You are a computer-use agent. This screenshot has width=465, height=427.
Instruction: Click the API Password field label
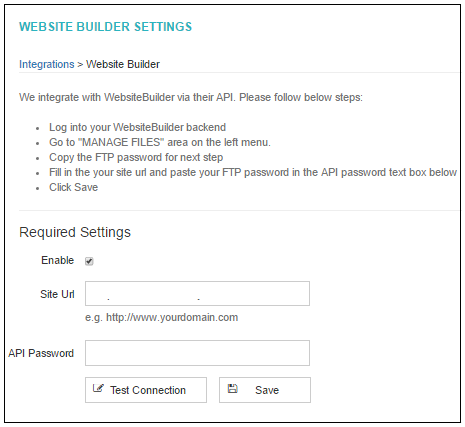coord(41,353)
